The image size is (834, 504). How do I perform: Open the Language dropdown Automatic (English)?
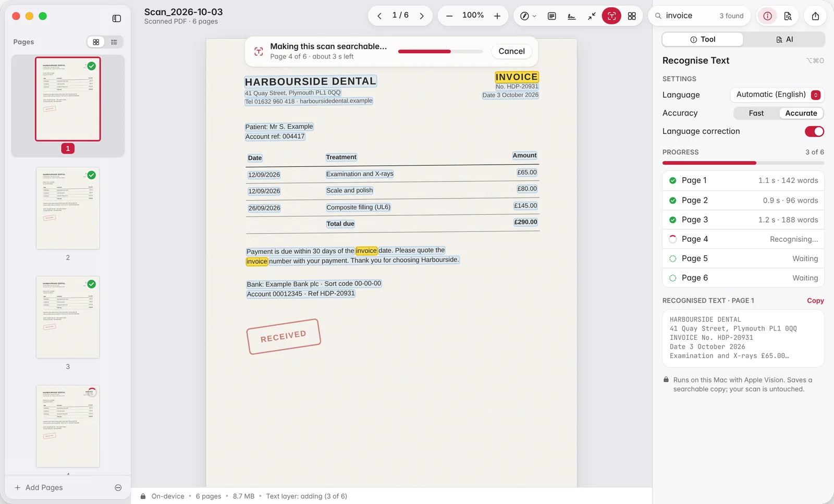(x=777, y=95)
